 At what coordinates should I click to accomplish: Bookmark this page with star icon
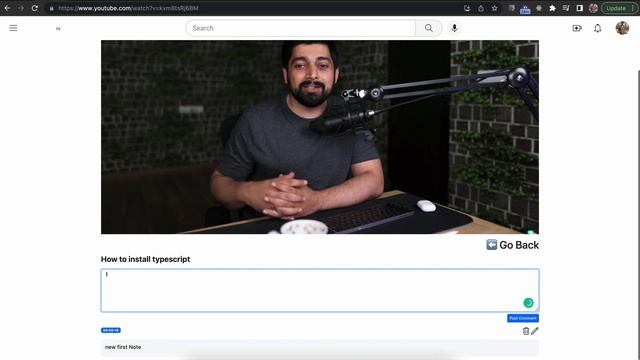[494, 8]
